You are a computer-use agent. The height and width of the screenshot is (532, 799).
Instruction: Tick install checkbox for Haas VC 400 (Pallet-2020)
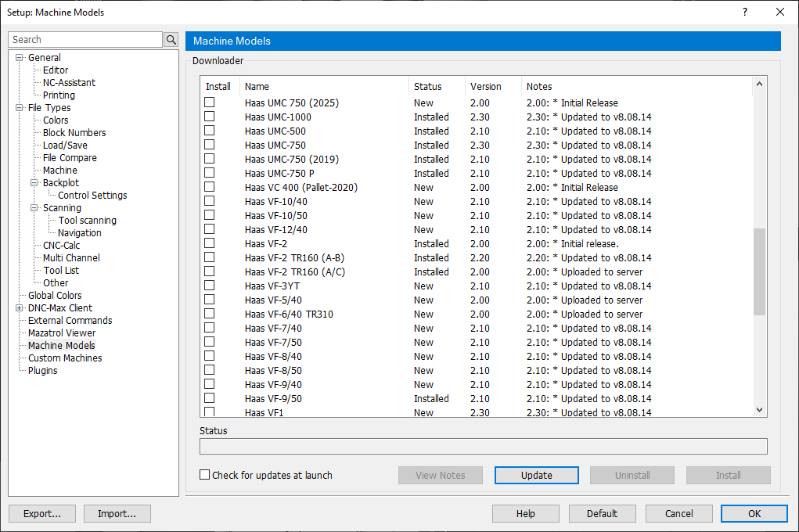coord(209,187)
